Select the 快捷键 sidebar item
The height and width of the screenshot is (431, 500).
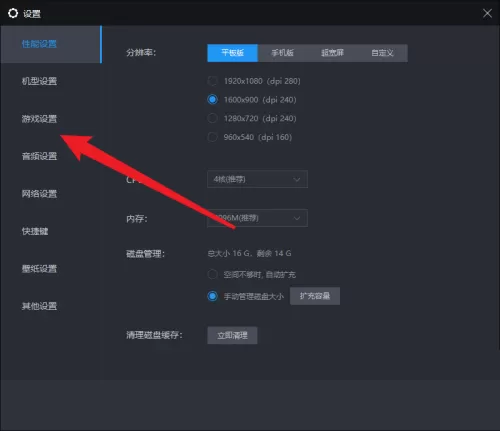(x=35, y=231)
